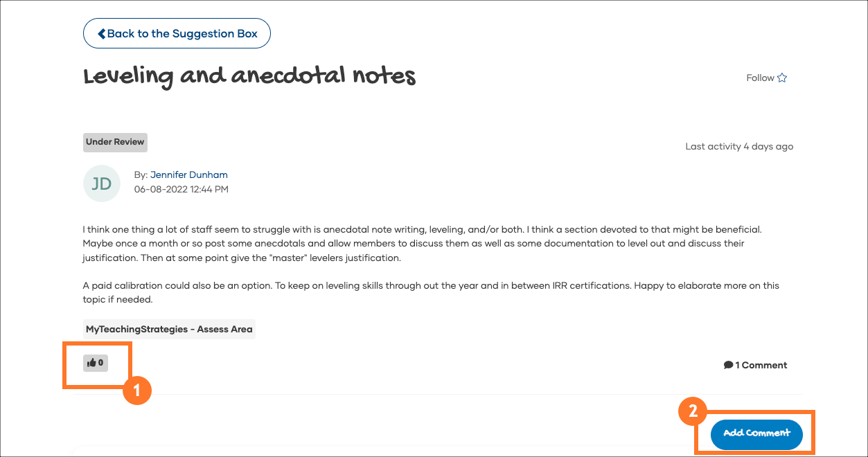The width and height of the screenshot is (868, 457).
Task: Click the Under Review status badge
Action: coord(115,142)
